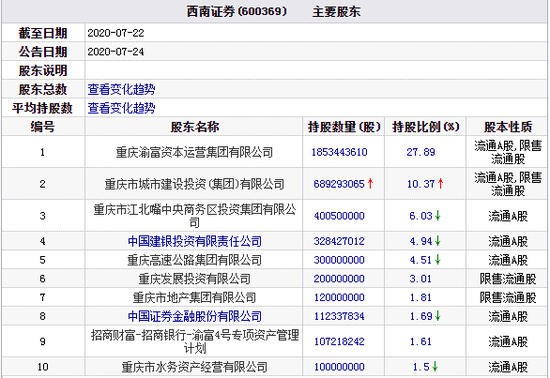The width and height of the screenshot is (550, 378).
Task: Select shareholder 重庆发展投资有限公司
Action: tap(194, 279)
